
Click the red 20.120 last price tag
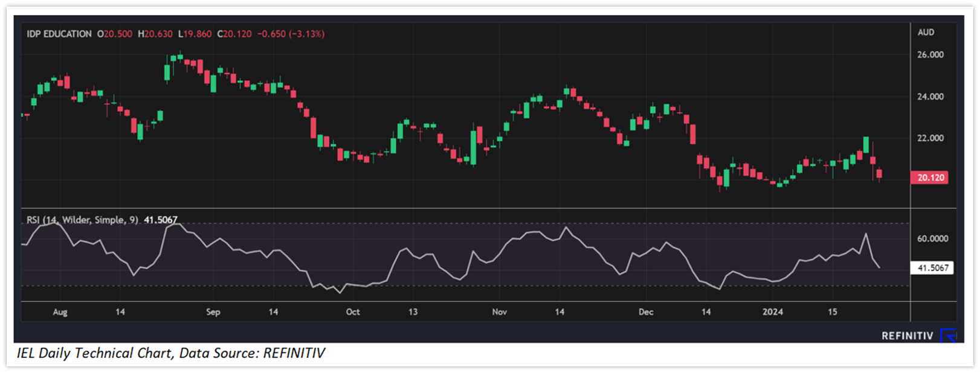tap(930, 177)
